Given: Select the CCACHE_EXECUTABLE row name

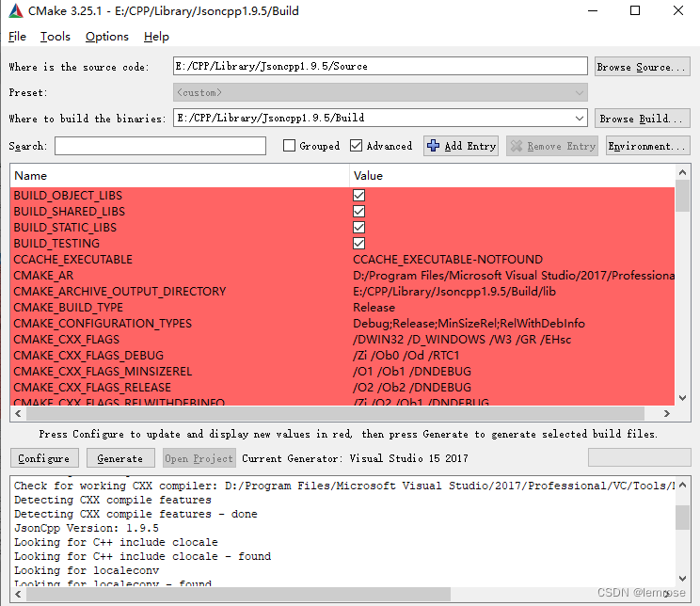Looking at the screenshot, I should pos(73,260).
